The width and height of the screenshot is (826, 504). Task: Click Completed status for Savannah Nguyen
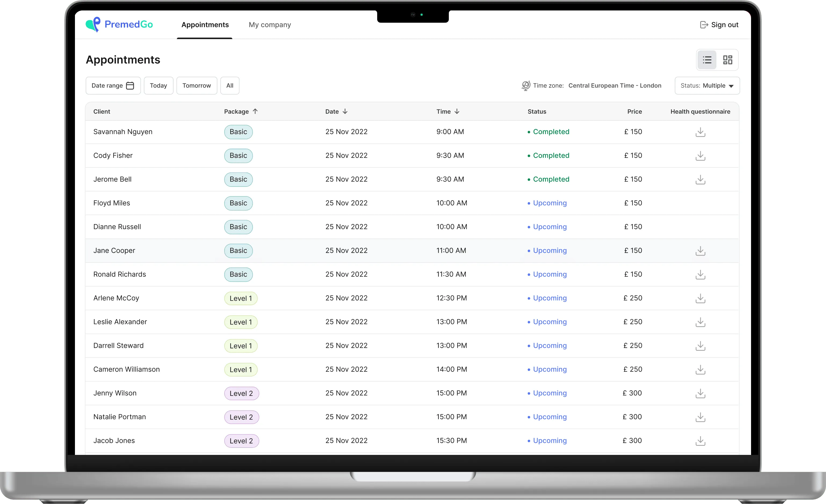point(549,132)
